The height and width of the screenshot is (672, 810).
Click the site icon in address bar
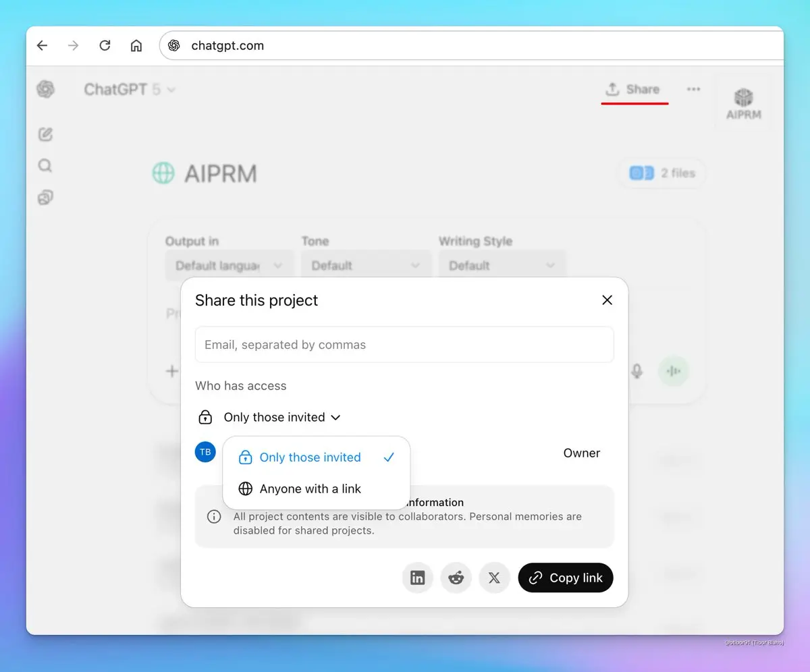[174, 46]
